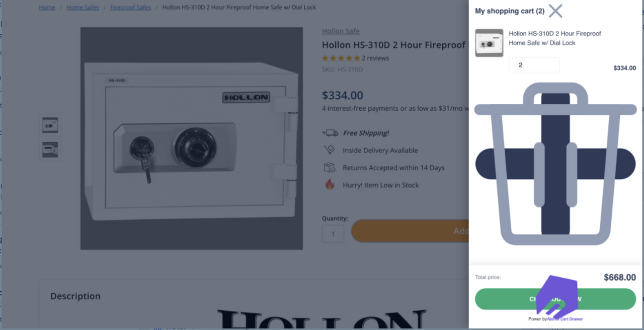Open the Home Safes breadcrumb
This screenshot has width=644, height=330.
[83, 8]
